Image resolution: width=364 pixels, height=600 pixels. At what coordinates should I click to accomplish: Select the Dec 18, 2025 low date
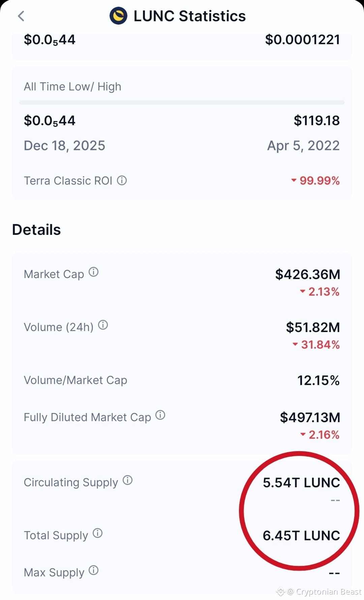coord(64,146)
